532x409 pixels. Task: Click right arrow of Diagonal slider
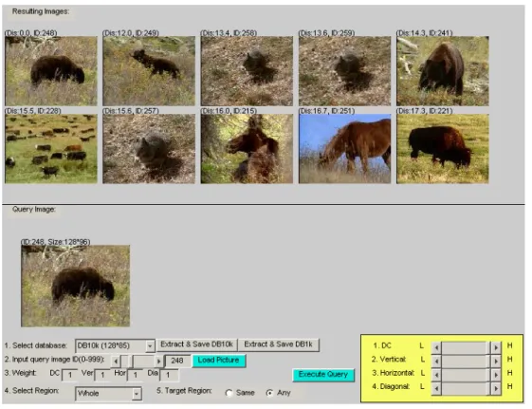[496, 388]
